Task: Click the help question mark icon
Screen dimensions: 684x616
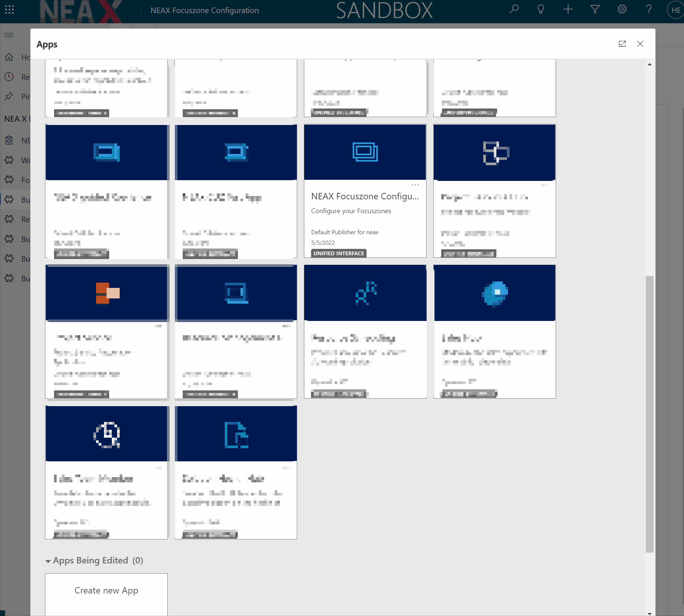Action: click(649, 9)
